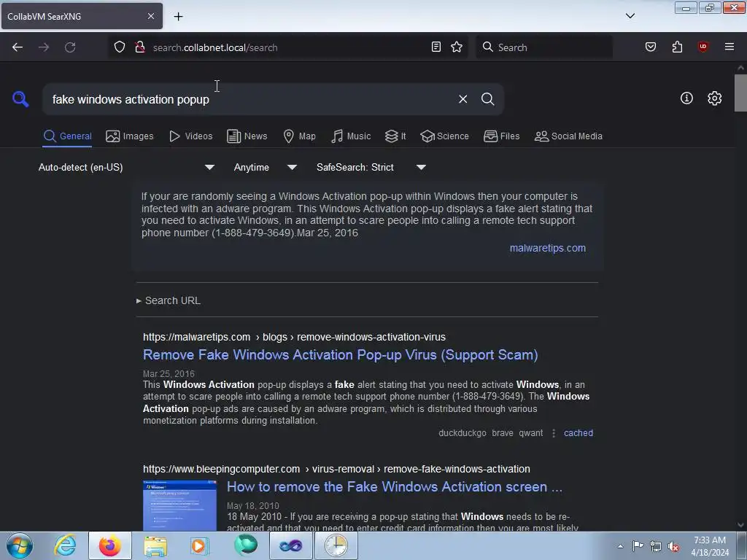
Task: Select Firefox icon in taskbar
Action: 109,545
